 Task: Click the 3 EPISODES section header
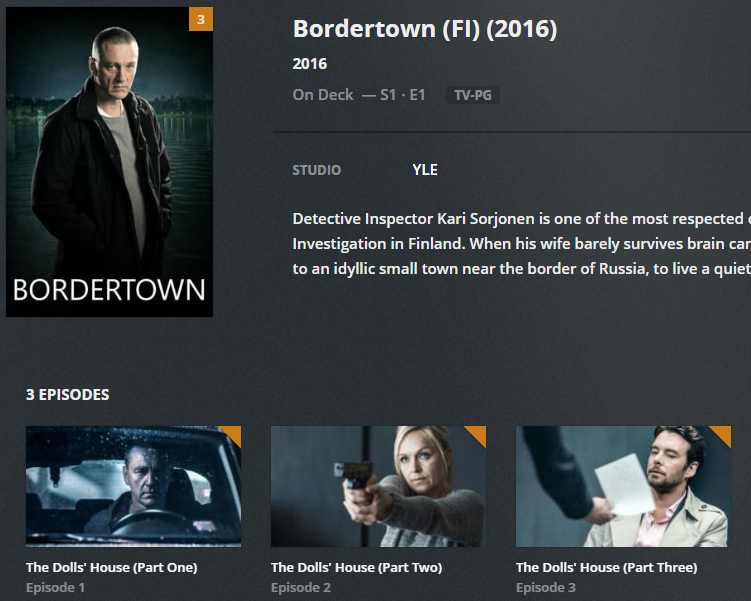point(68,395)
